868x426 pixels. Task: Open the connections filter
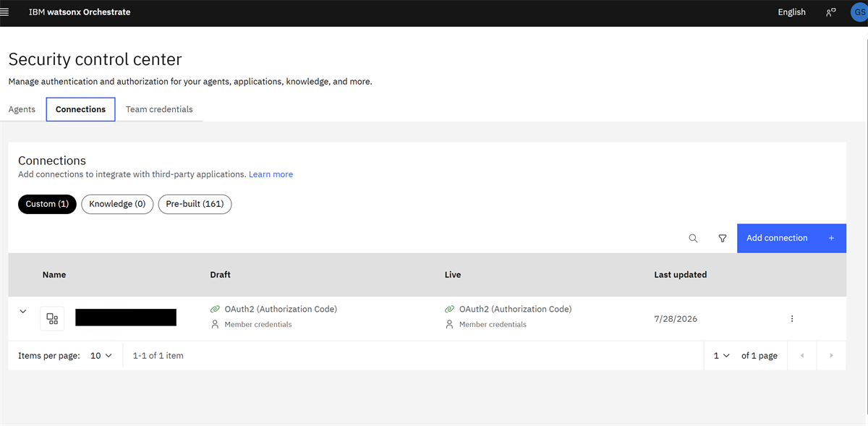(722, 238)
